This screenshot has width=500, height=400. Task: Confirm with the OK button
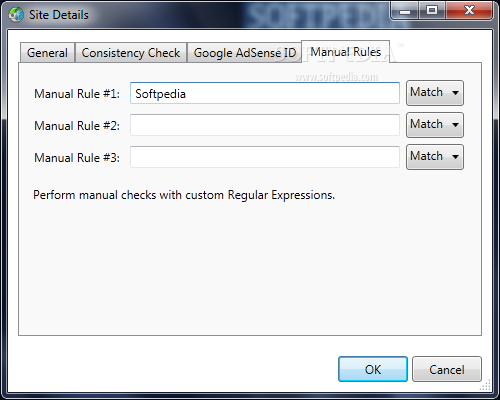click(373, 369)
